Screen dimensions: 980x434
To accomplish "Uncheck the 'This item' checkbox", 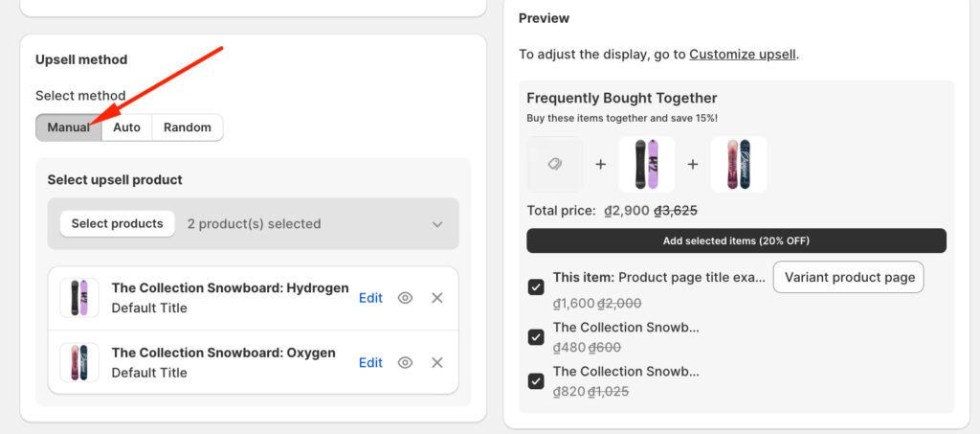I will point(536,287).
